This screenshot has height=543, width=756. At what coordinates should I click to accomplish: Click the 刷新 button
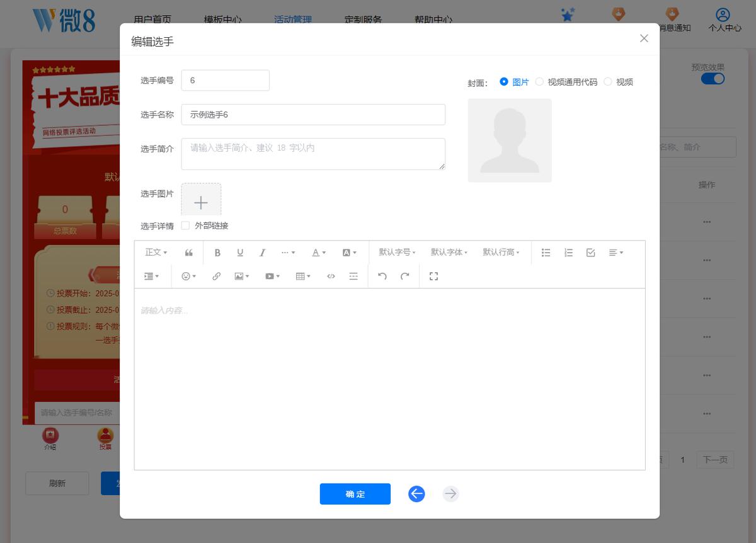point(57,483)
